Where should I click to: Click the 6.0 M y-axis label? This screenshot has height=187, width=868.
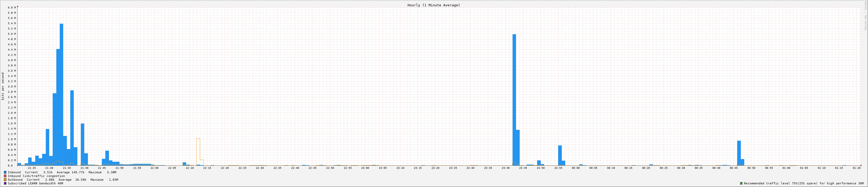[x=12, y=7]
